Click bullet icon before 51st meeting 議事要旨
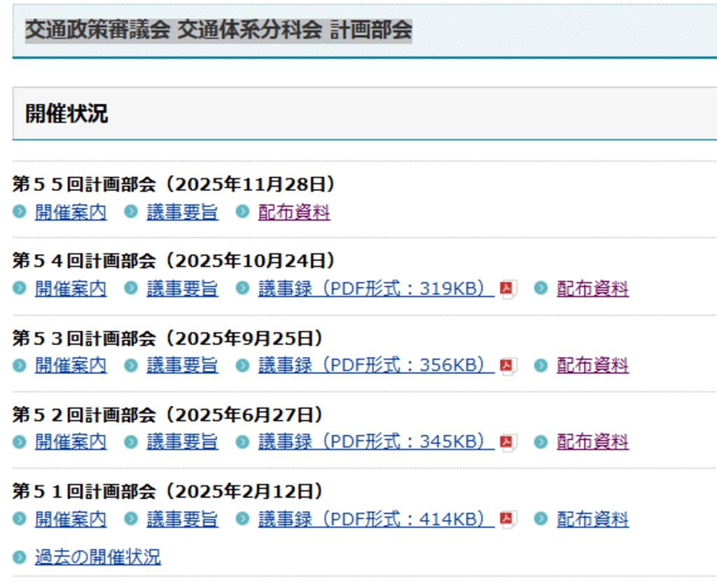717x588 pixels. click(131, 519)
